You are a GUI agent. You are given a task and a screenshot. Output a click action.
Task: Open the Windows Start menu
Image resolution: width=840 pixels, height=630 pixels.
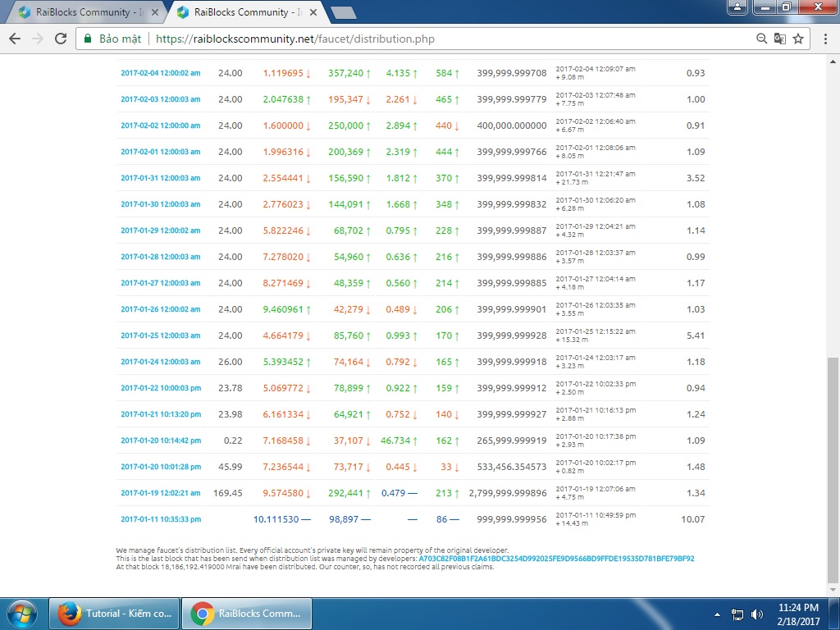pos(22,614)
